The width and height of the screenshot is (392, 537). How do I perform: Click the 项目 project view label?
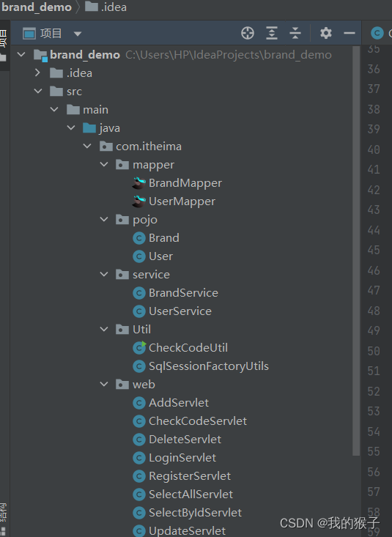coord(51,33)
